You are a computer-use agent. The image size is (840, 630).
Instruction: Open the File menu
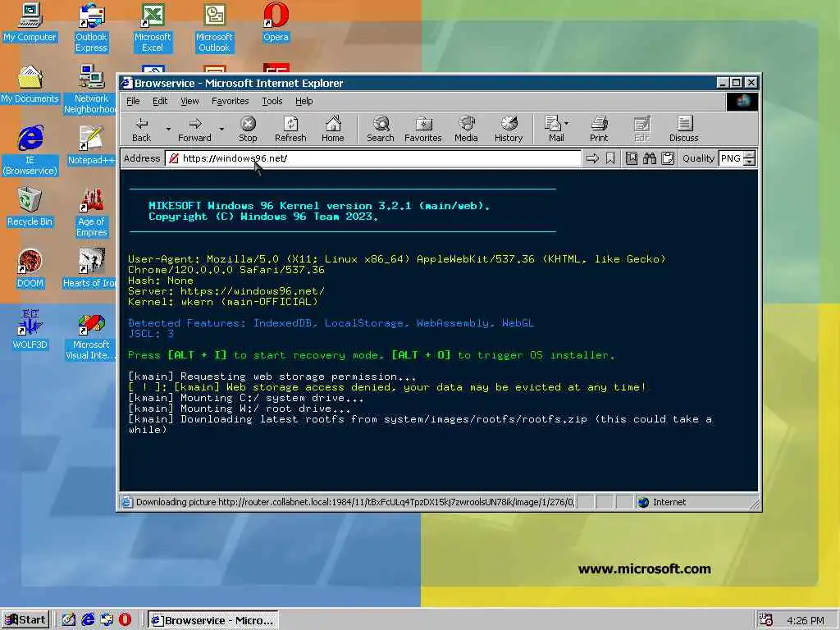tap(133, 101)
